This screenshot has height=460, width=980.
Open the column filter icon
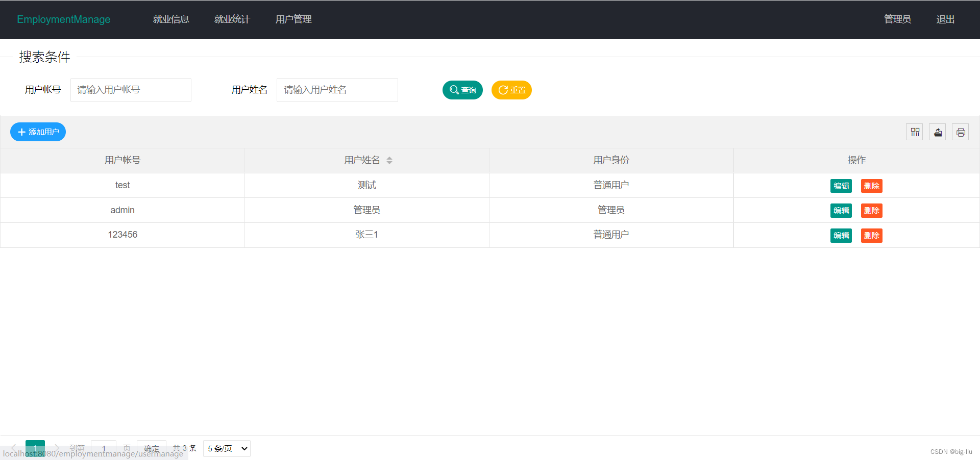[x=915, y=132]
